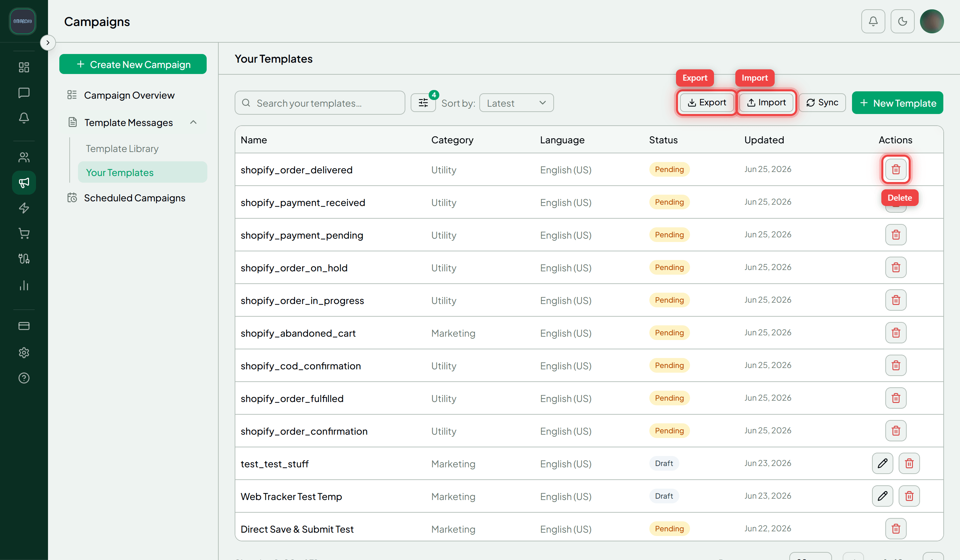Open Campaign Overview in the menu
This screenshot has height=560, width=960.
click(x=129, y=95)
